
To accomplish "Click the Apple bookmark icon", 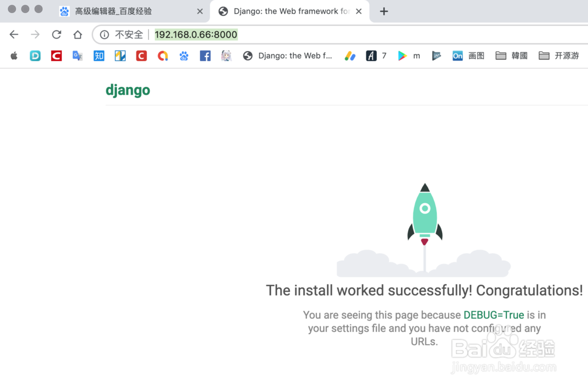I will click(14, 55).
